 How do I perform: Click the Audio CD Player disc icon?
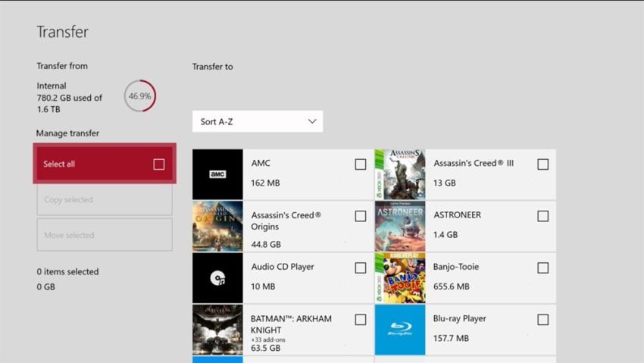[x=217, y=278]
